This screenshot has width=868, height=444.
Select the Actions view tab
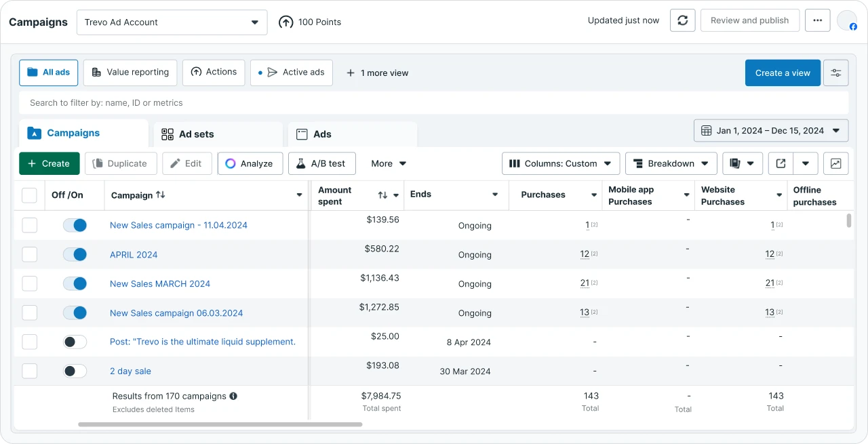[214, 73]
